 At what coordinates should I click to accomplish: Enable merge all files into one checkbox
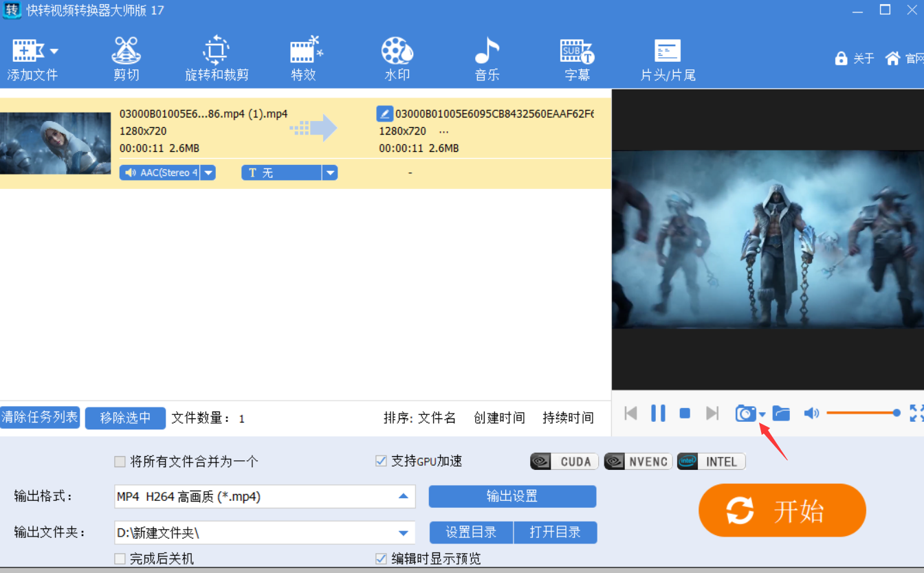click(x=120, y=462)
